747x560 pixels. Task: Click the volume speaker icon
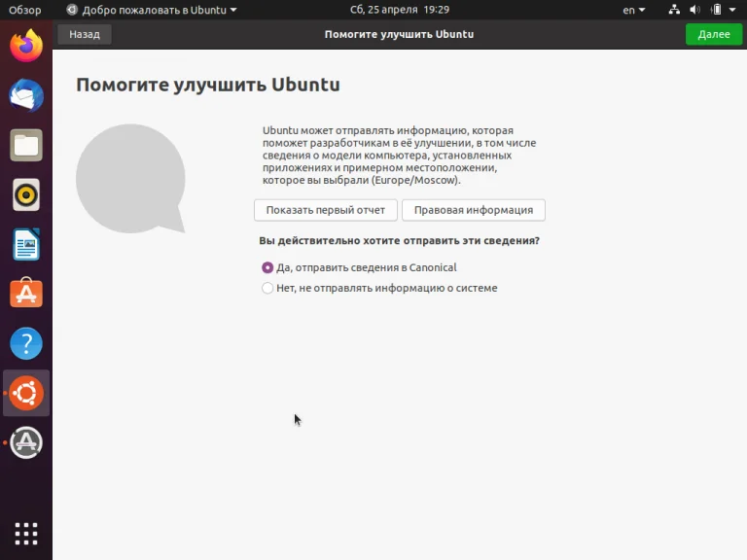[695, 10]
